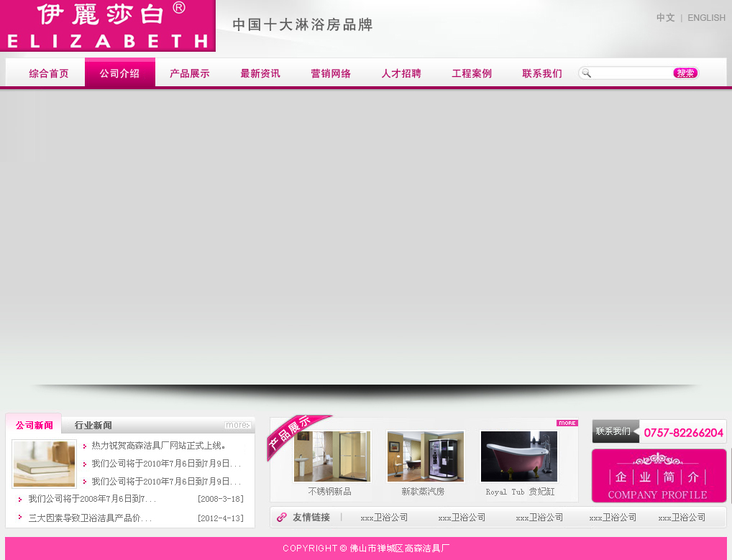Switch language to ENGLISH
The width and height of the screenshot is (732, 560).
point(706,18)
